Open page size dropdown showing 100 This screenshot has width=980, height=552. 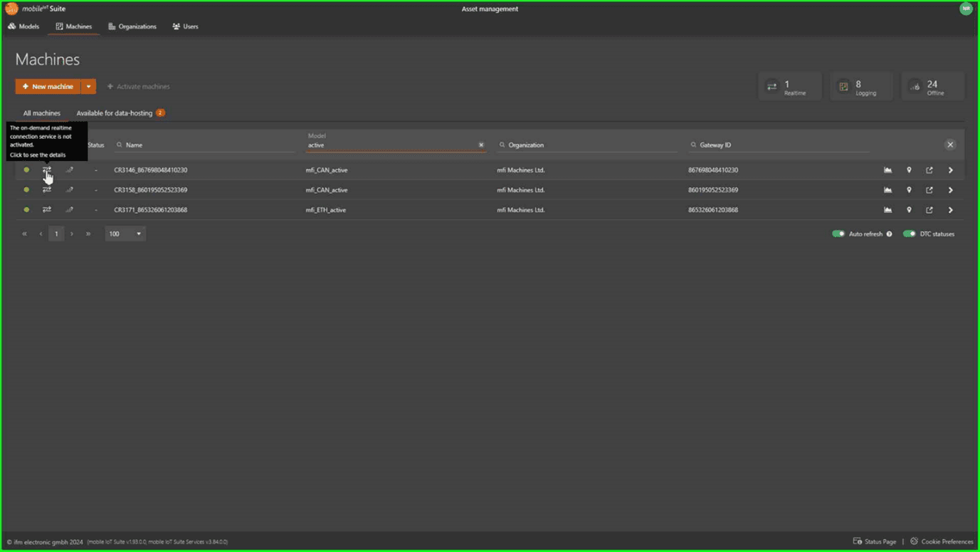(x=125, y=234)
